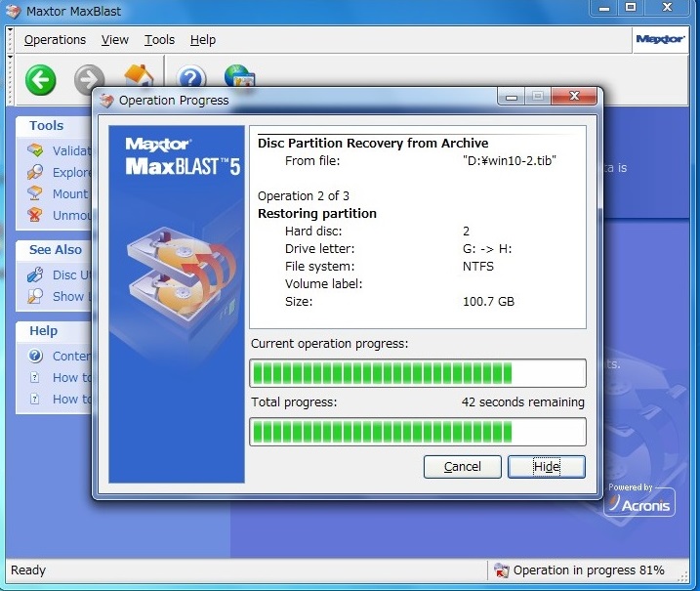Minimize the Maxtor MaxBlast main window

604,8
